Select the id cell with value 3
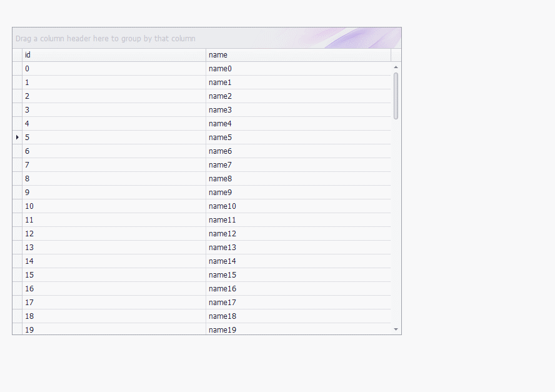555x392 pixels. click(114, 110)
